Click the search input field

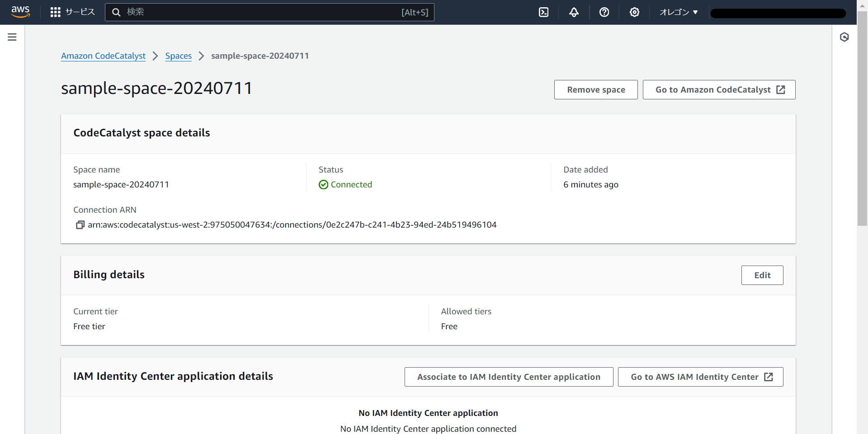(269, 12)
